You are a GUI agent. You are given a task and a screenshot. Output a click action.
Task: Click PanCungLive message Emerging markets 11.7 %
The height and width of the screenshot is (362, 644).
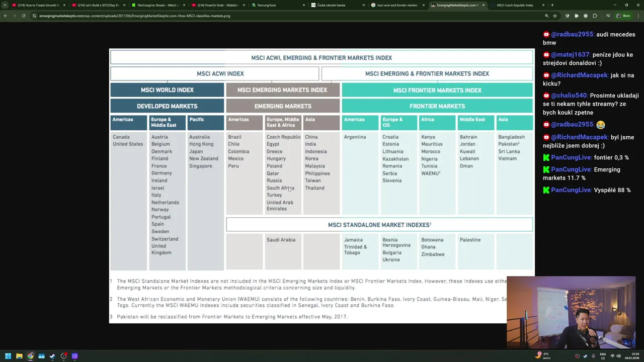582,173
